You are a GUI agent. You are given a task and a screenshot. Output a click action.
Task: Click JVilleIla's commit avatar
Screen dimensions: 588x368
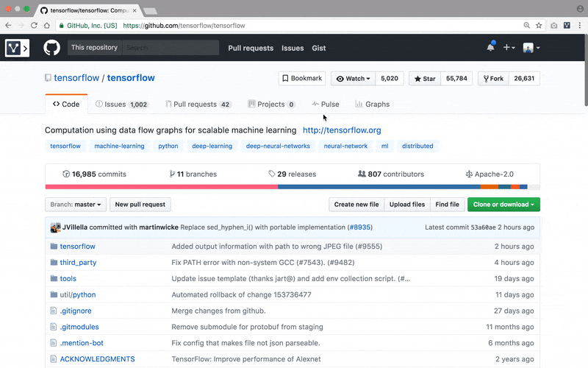(55, 227)
